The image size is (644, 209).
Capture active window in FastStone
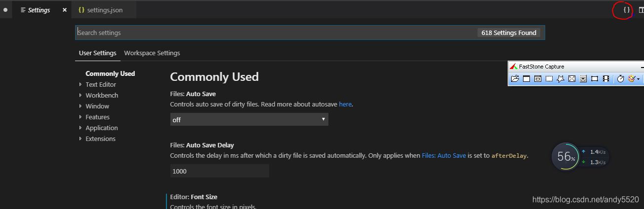coord(526,78)
